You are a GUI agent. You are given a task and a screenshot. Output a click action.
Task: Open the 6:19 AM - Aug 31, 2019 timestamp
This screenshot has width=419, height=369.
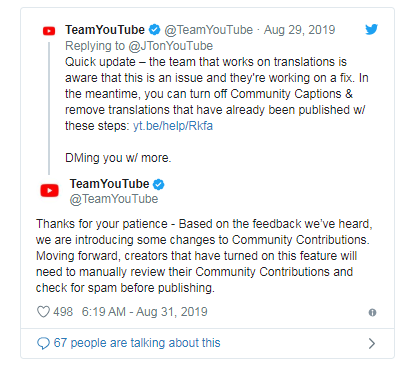145,312
